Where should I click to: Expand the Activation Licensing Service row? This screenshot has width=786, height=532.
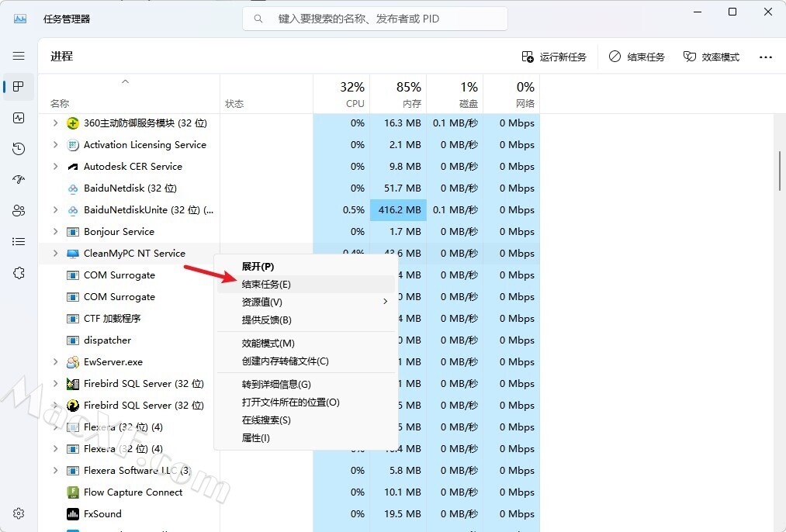pyautogui.click(x=55, y=145)
